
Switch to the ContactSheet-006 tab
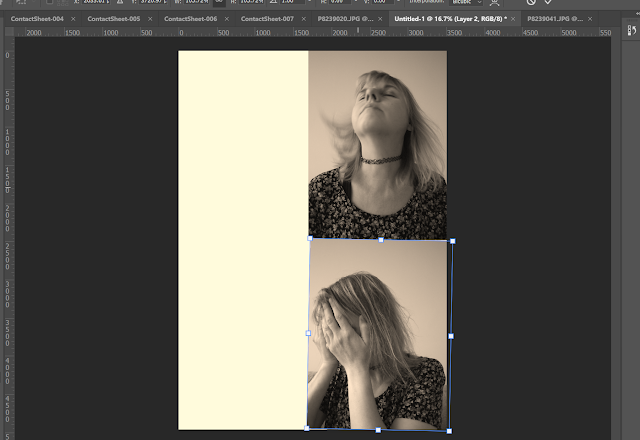191,19
